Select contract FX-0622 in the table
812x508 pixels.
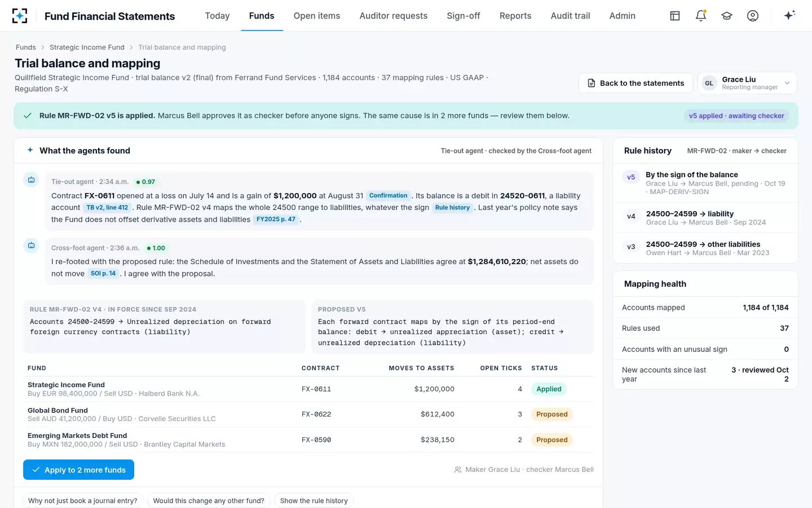coord(316,414)
